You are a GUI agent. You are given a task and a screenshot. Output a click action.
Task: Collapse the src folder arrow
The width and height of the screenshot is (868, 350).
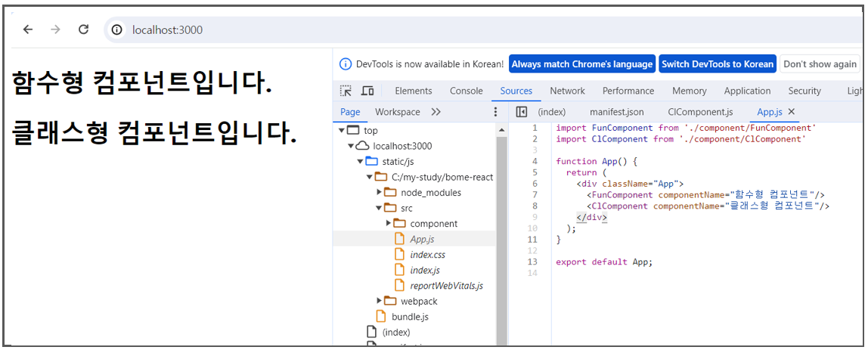click(380, 208)
